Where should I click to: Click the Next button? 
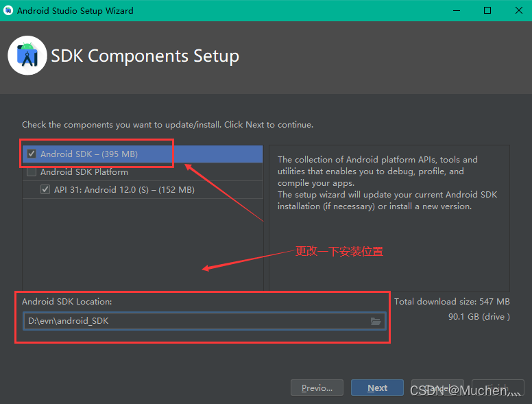click(x=377, y=388)
